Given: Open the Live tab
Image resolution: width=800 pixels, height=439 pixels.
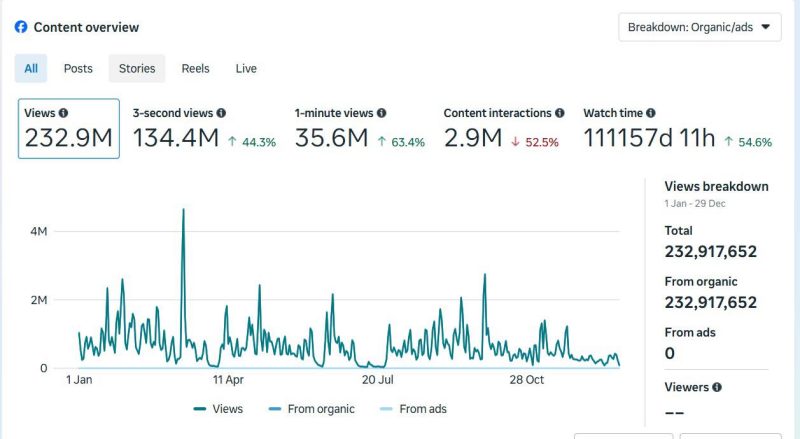Looking at the screenshot, I should (x=246, y=69).
